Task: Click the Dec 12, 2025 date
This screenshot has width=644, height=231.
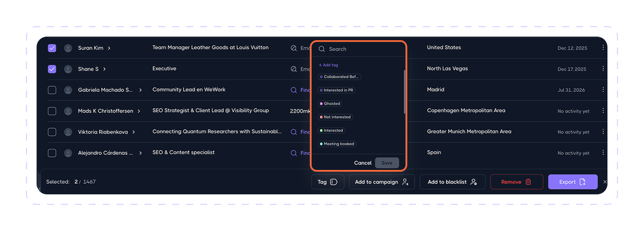Action: 572,48
